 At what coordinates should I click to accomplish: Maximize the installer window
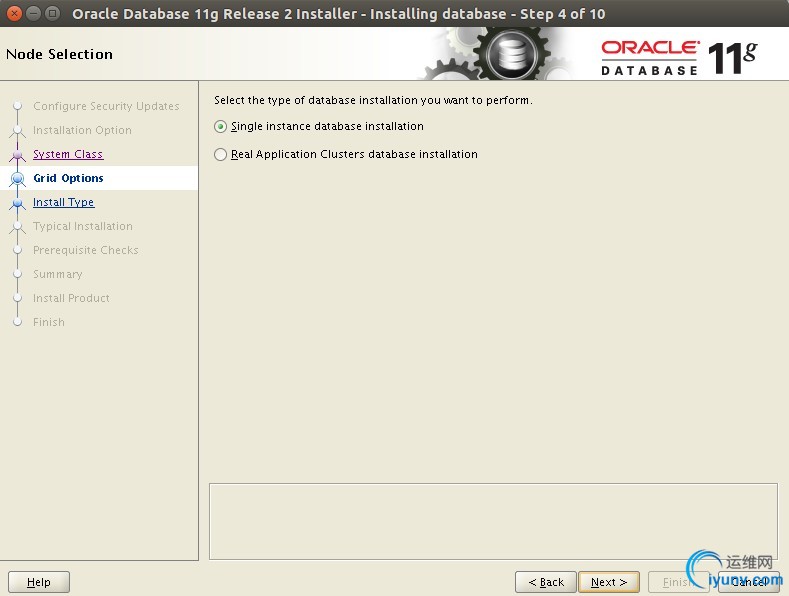pyautogui.click(x=52, y=14)
